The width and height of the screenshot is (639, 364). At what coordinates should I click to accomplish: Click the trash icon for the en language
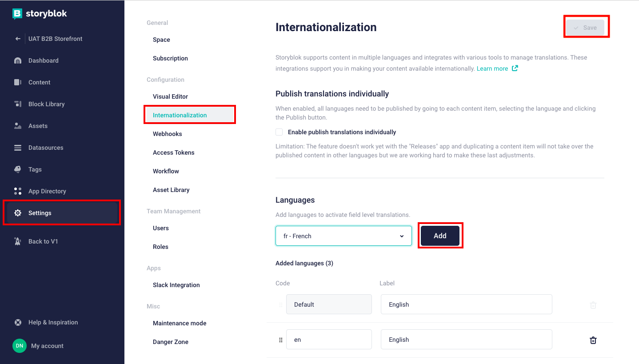click(593, 340)
